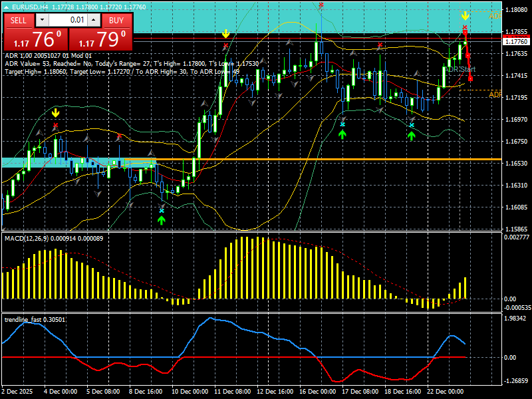
Task: Click the -0.000535 MACD scale value
Action: 517,308
